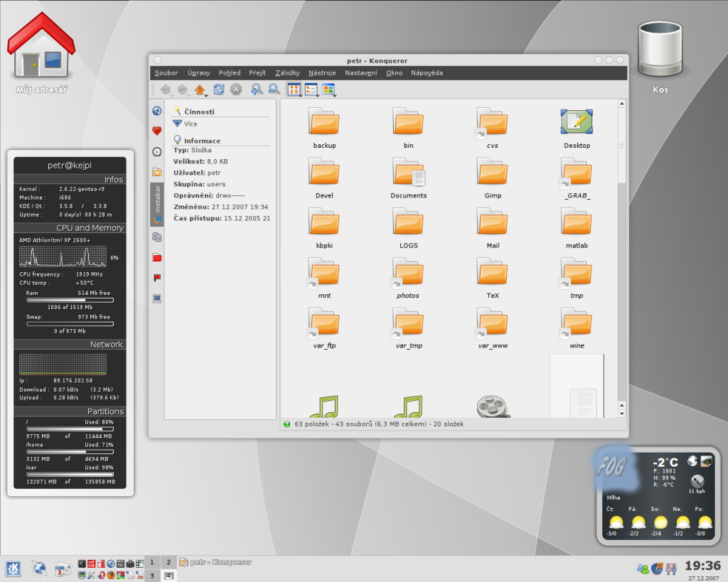The image size is (728, 582).
Task: Zoom out with the magnifier minus icon
Action: (x=274, y=89)
